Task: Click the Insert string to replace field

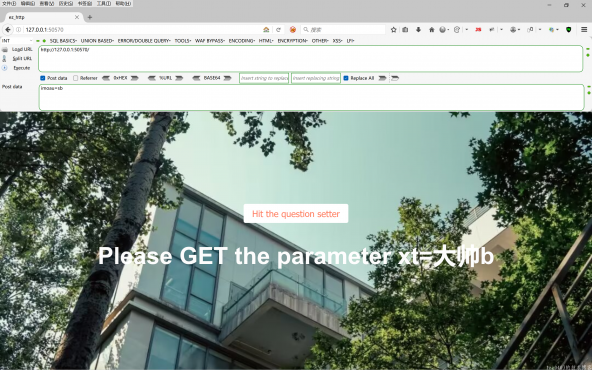Action: click(x=264, y=78)
